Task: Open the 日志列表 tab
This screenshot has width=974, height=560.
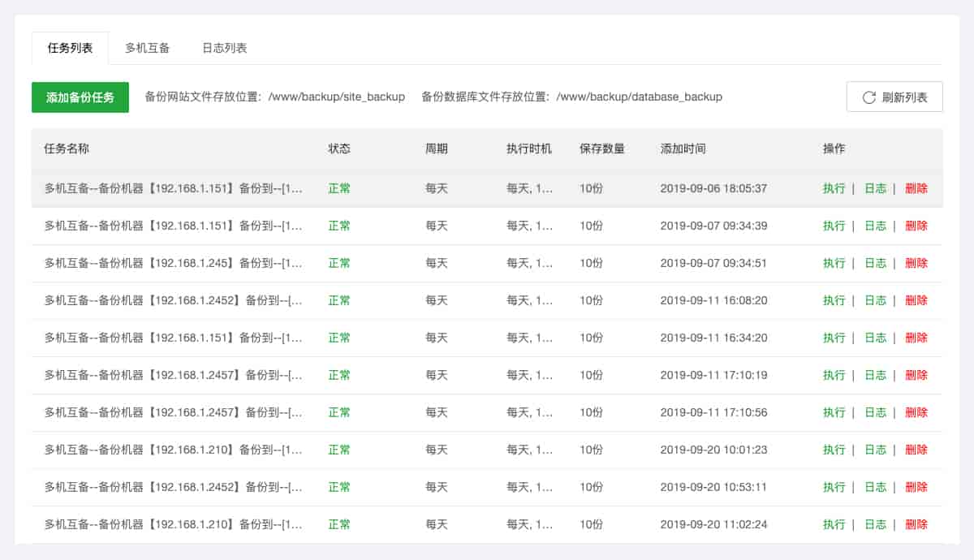Action: tap(225, 48)
